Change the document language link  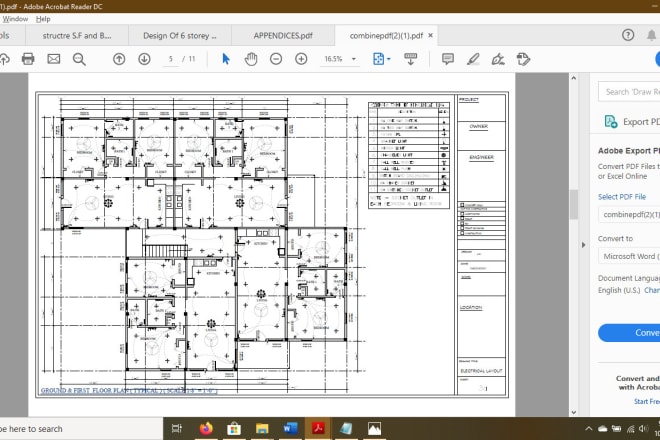pyautogui.click(x=652, y=290)
